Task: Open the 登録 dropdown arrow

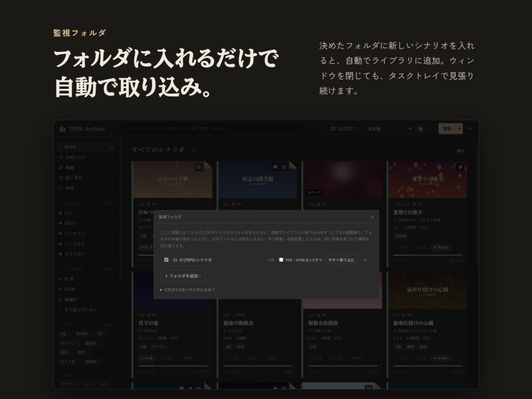Action: 459,129
